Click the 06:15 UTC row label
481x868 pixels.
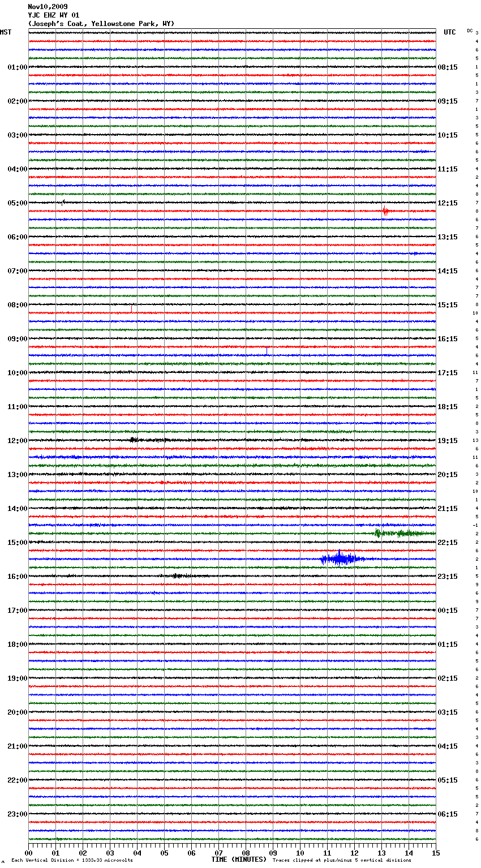[448, 814]
